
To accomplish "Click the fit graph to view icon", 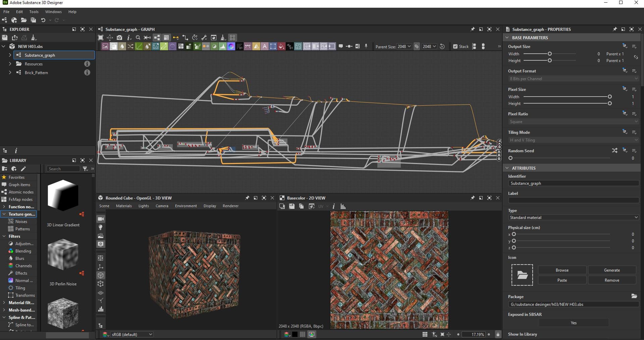I will pos(100,38).
